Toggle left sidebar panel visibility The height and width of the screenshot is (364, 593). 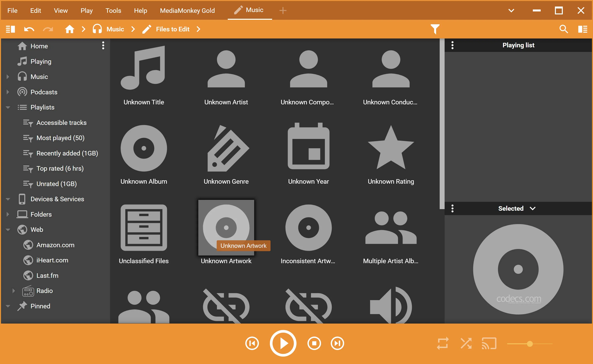(x=10, y=29)
